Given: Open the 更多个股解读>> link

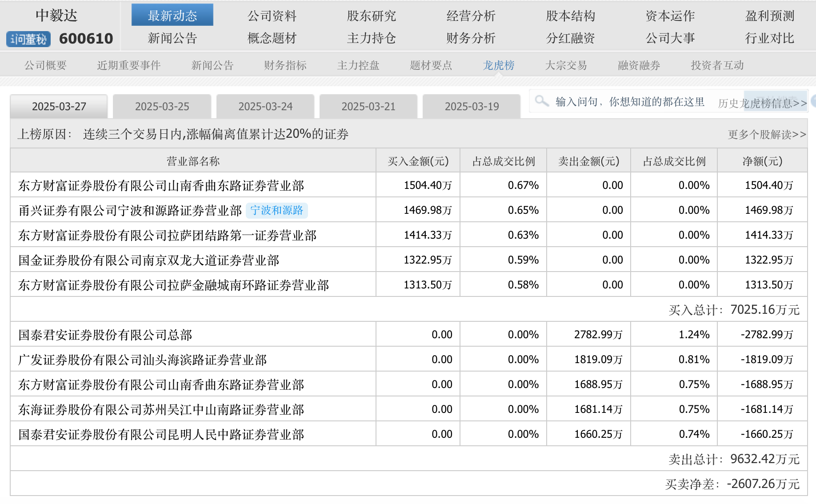Looking at the screenshot, I should (x=767, y=135).
